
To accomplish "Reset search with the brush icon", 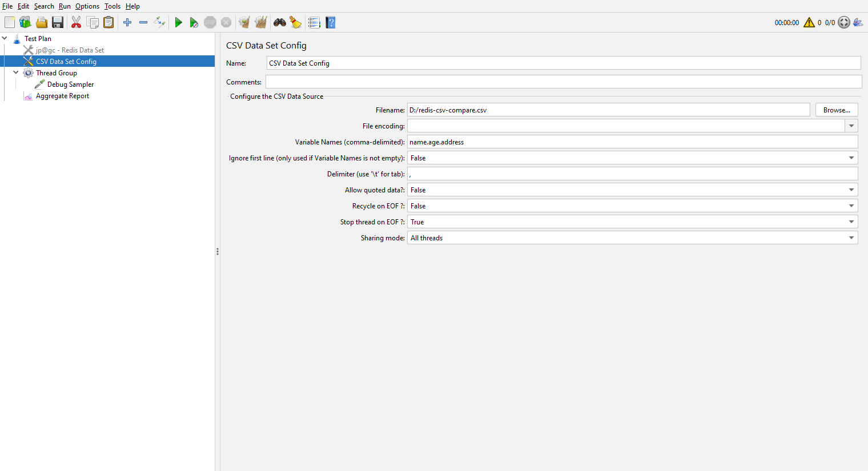I will click(295, 22).
